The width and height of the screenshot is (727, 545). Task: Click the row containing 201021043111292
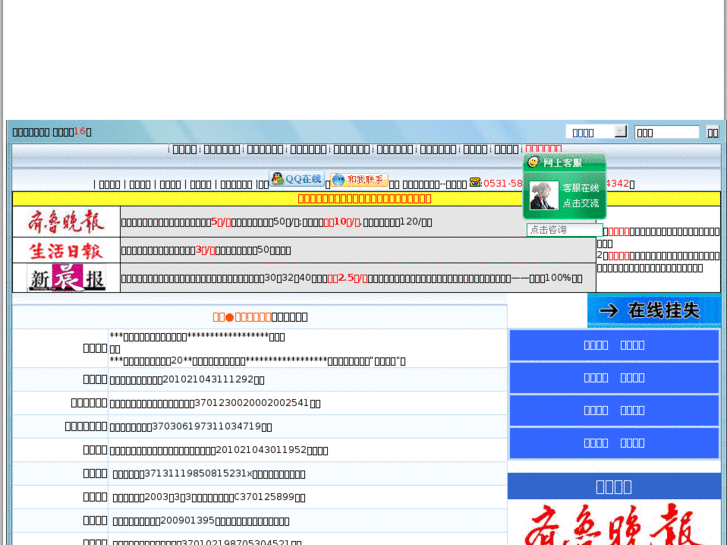[x=260, y=379]
